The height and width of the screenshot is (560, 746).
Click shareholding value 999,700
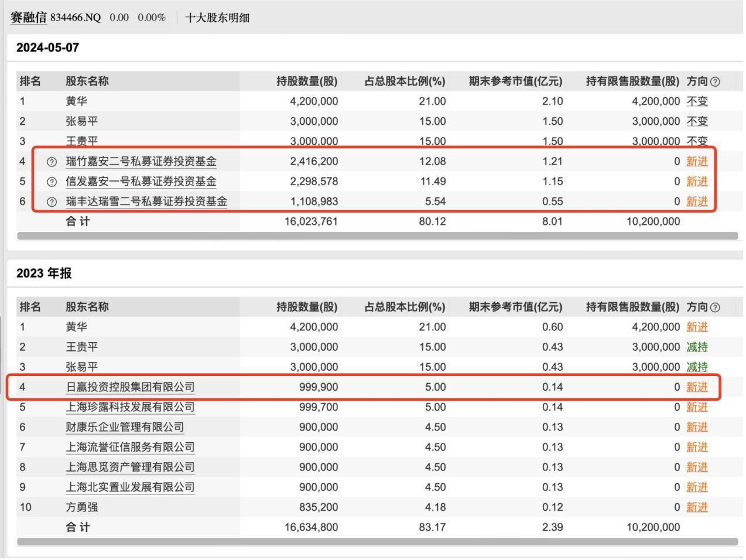(319, 407)
